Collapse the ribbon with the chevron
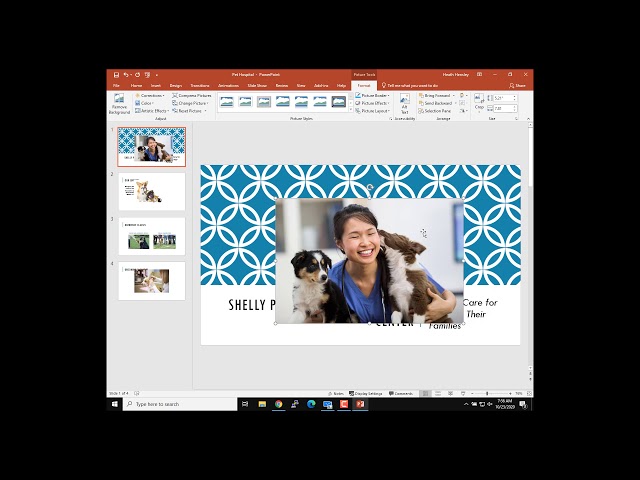Viewport: 640px width, 480px height. 529,119
